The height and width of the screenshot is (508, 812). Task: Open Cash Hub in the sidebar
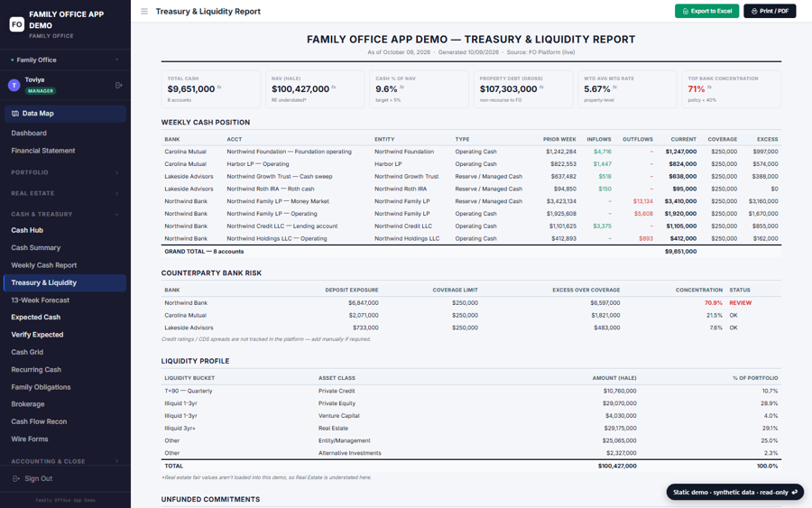coord(27,230)
